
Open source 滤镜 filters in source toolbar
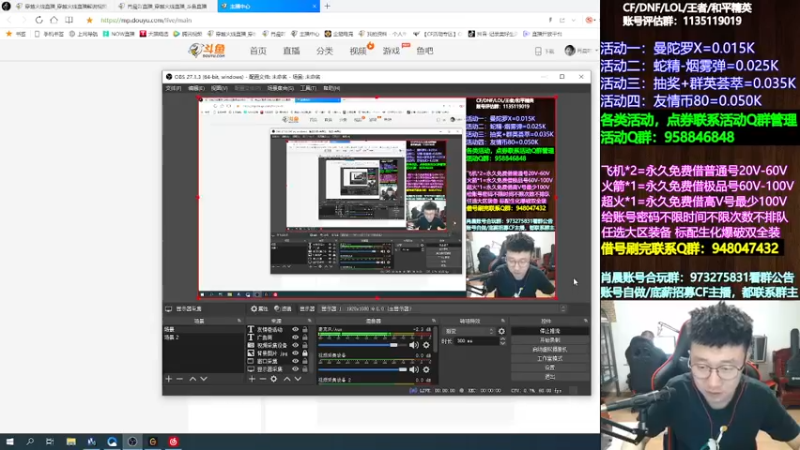pyautogui.click(x=283, y=309)
